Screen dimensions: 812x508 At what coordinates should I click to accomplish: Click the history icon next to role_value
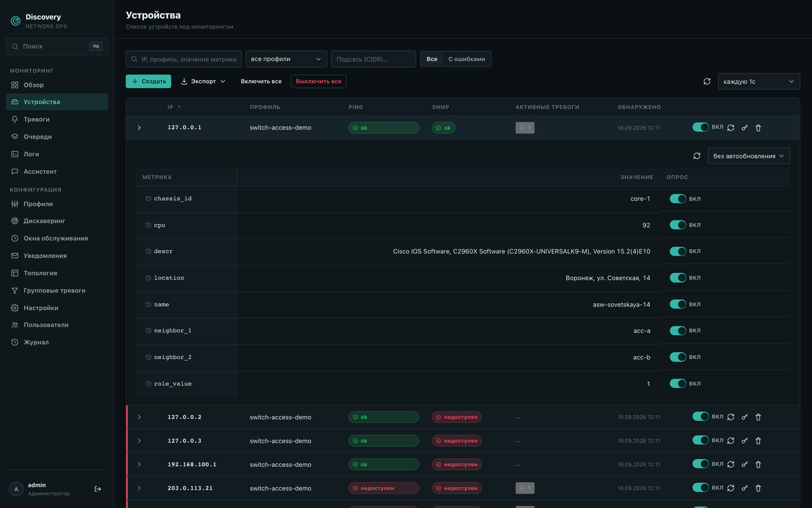148,384
